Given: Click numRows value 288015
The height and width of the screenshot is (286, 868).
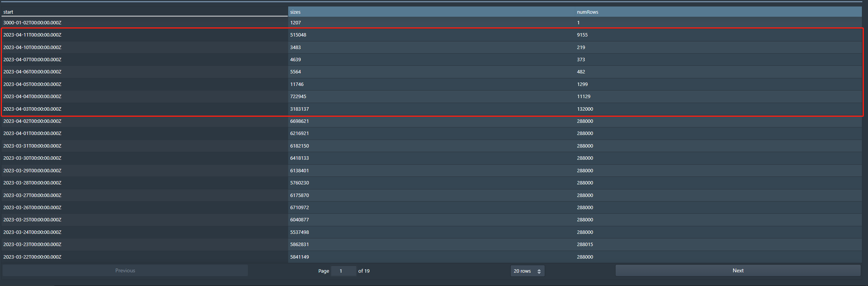Looking at the screenshot, I should click(585, 245).
